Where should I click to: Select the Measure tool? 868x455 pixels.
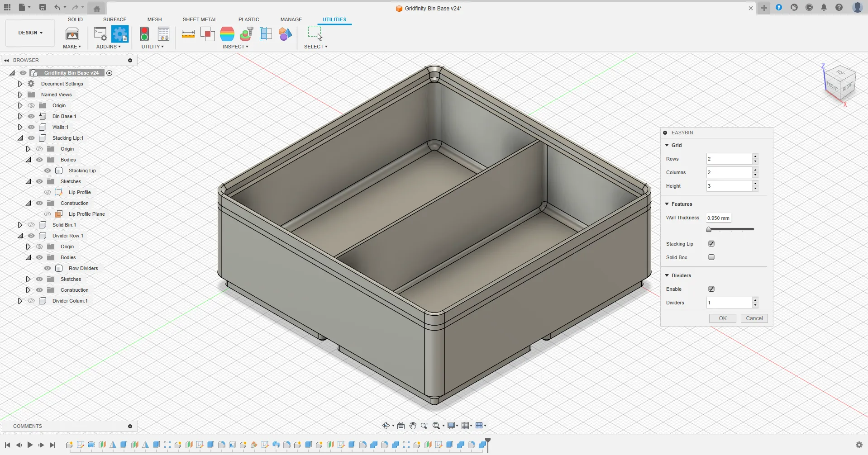(x=188, y=34)
